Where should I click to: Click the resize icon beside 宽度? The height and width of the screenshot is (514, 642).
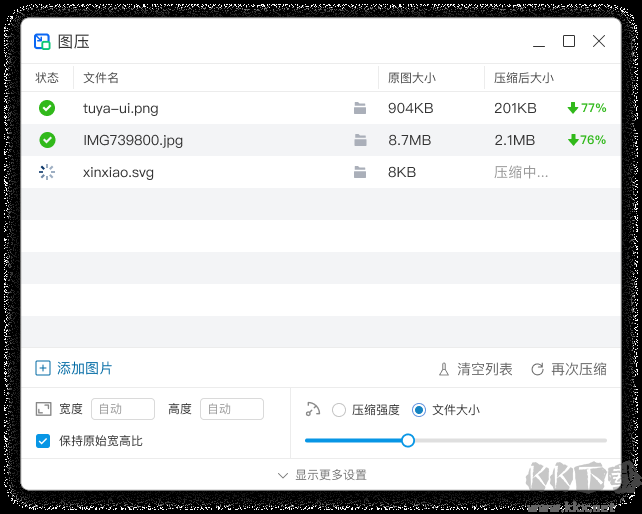[x=43, y=409]
